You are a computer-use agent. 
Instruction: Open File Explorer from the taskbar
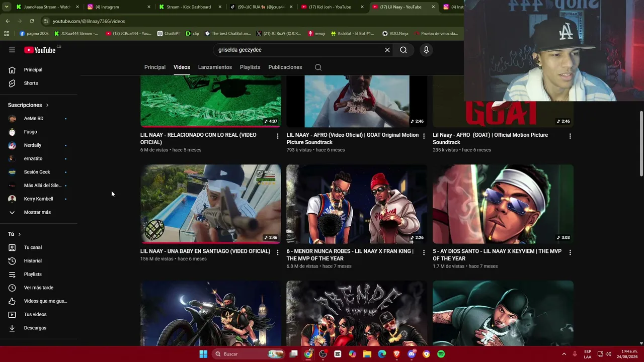pos(367,354)
